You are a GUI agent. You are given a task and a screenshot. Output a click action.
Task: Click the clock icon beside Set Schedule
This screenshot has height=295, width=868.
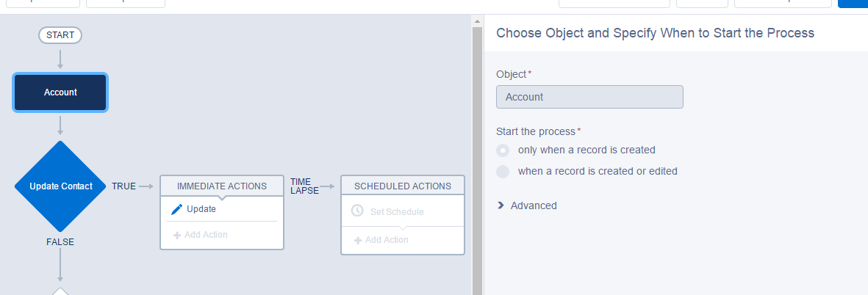358,211
